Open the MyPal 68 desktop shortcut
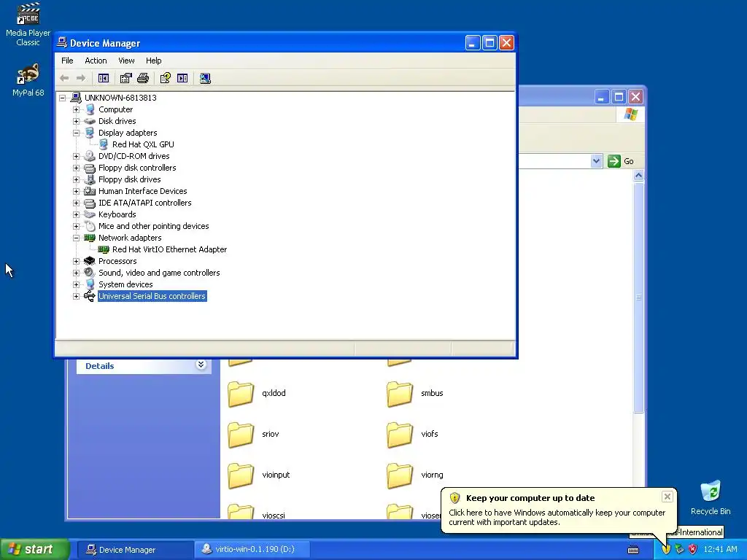Image resolution: width=747 pixels, height=560 pixels. click(28, 79)
